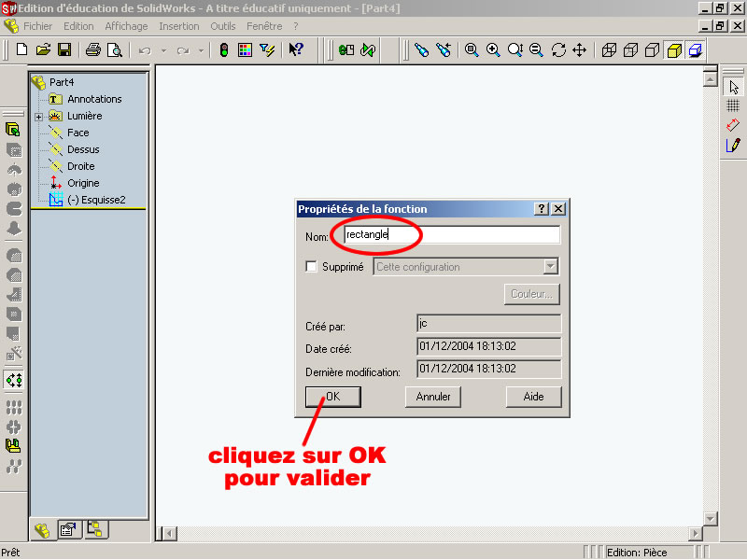Select the Part4 root tree item
The image size is (747, 560).
(x=62, y=82)
